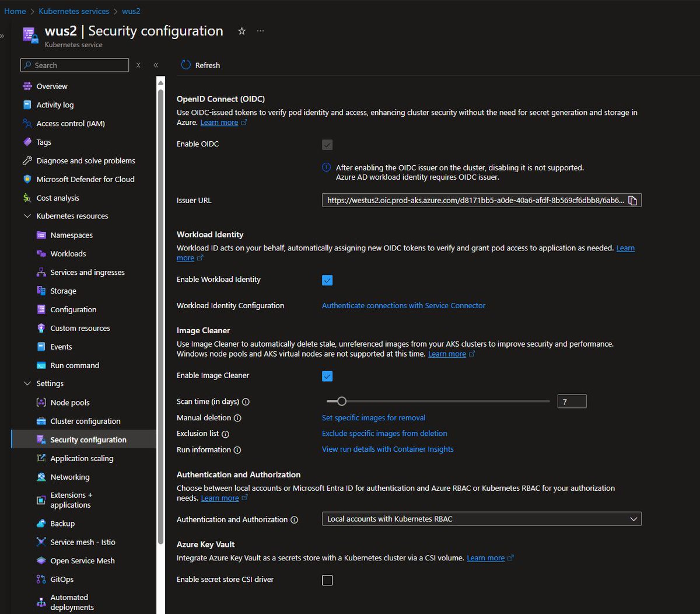The width and height of the screenshot is (700, 614).
Task: Click the Backup cloud icon
Action: (x=41, y=524)
